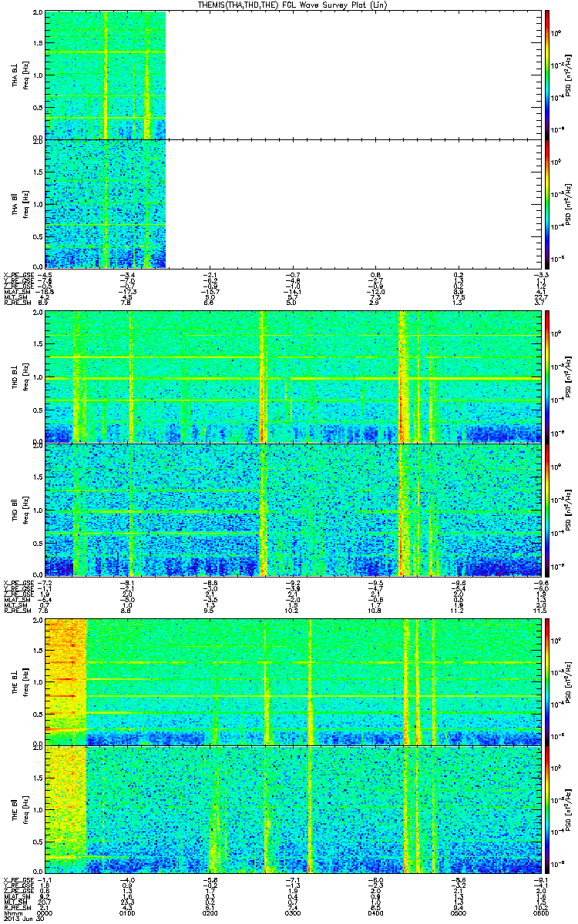Viewport: 578px width, 924px height.
Task: Click the 2.0 tick on THA B⊥ frequency axis
Action: 38,14
